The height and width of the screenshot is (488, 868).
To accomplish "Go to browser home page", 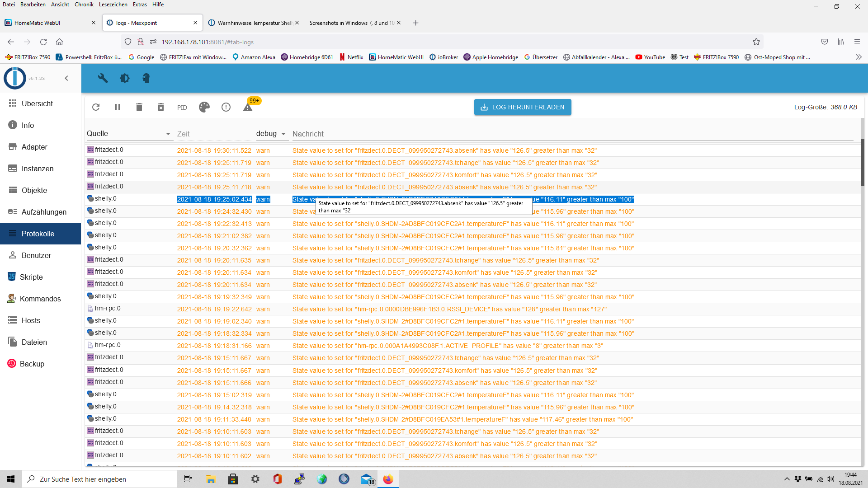I will point(59,42).
